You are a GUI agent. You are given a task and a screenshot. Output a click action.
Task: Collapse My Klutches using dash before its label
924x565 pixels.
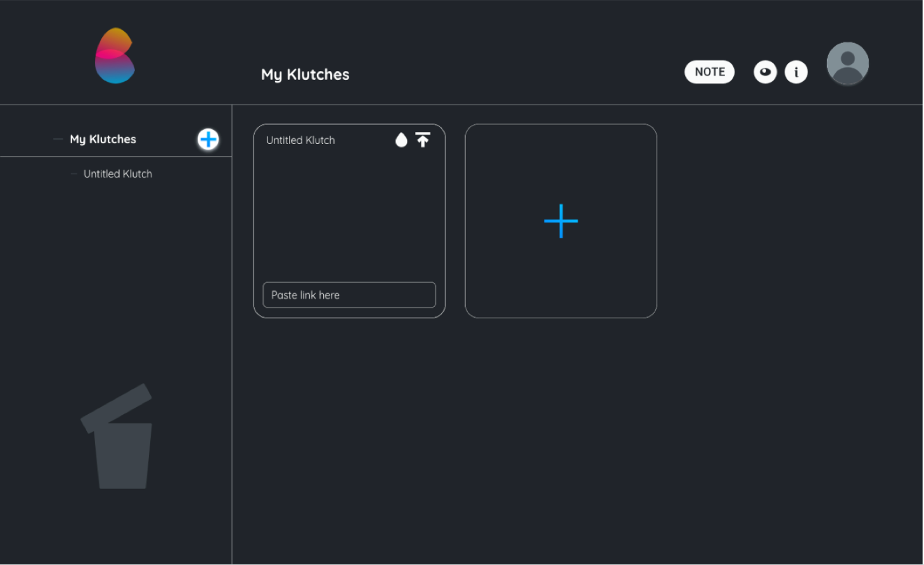click(58, 139)
